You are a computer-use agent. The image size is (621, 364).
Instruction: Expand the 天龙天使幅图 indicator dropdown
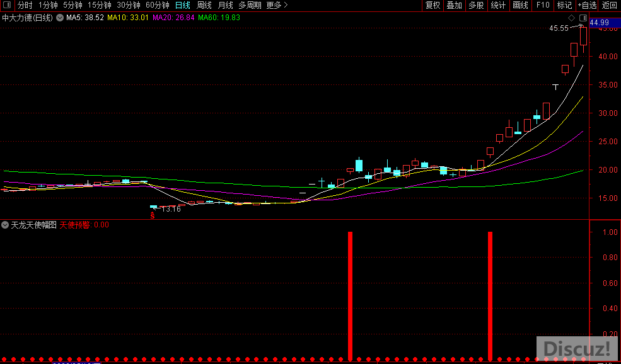pos(5,225)
